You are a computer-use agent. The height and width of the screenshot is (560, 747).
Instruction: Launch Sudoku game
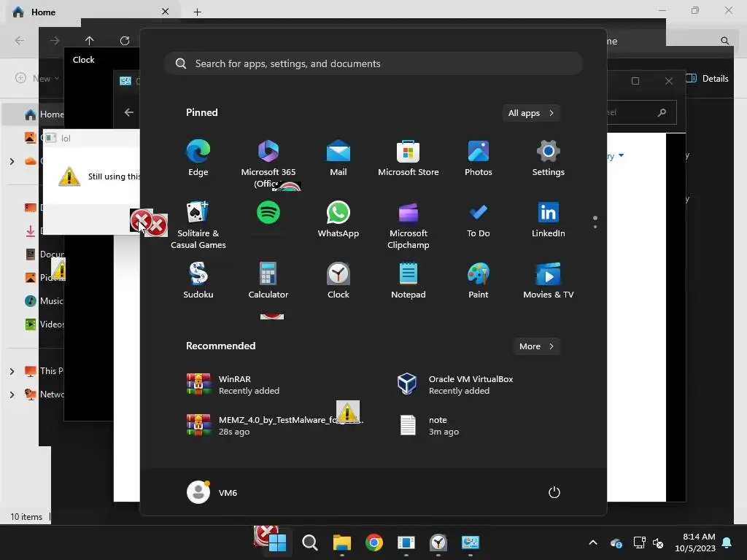coord(198,281)
